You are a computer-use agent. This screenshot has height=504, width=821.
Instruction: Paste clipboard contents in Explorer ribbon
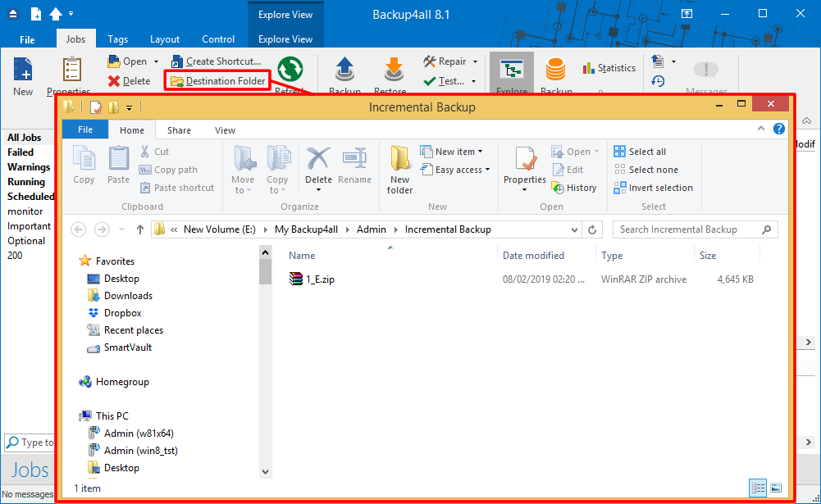[118, 162]
